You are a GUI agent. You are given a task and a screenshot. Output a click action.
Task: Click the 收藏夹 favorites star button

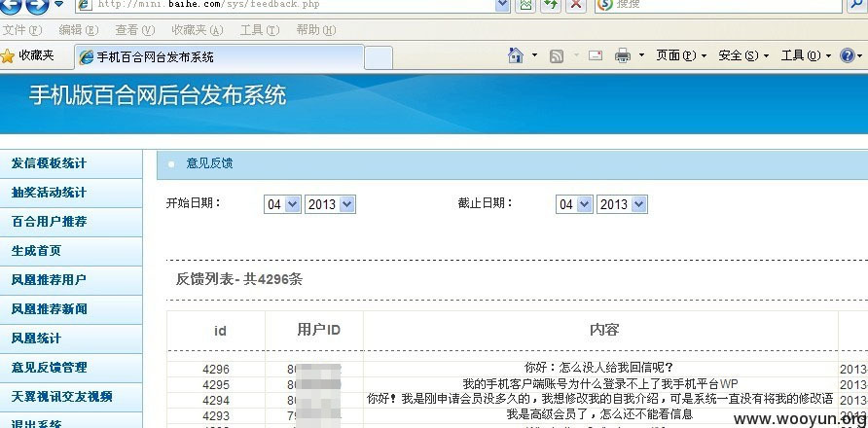pos(27,55)
